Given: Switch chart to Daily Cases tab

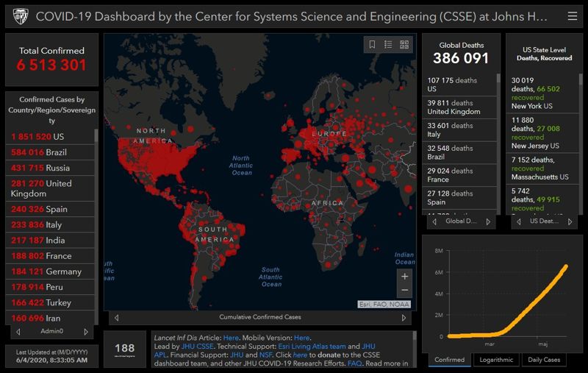Looking at the screenshot, I should pyautogui.click(x=544, y=360).
